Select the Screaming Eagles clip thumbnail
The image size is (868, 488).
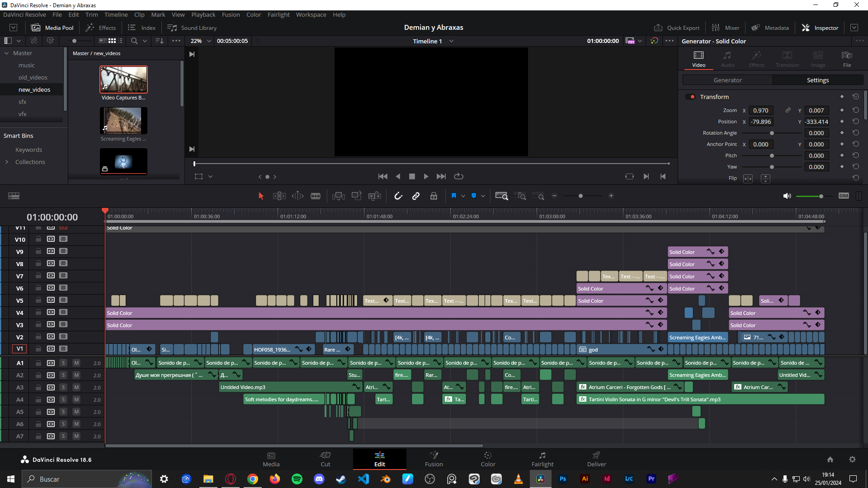tap(123, 120)
